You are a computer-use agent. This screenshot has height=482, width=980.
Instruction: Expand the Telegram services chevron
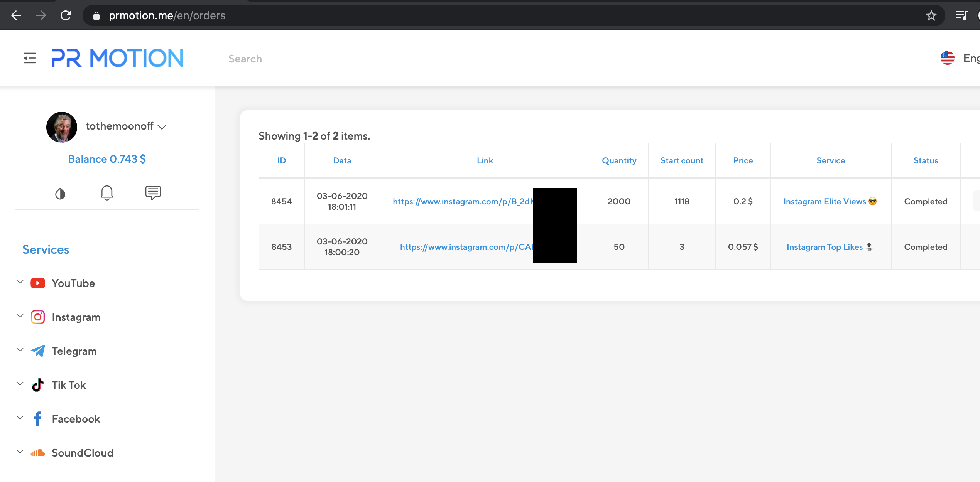click(20, 350)
